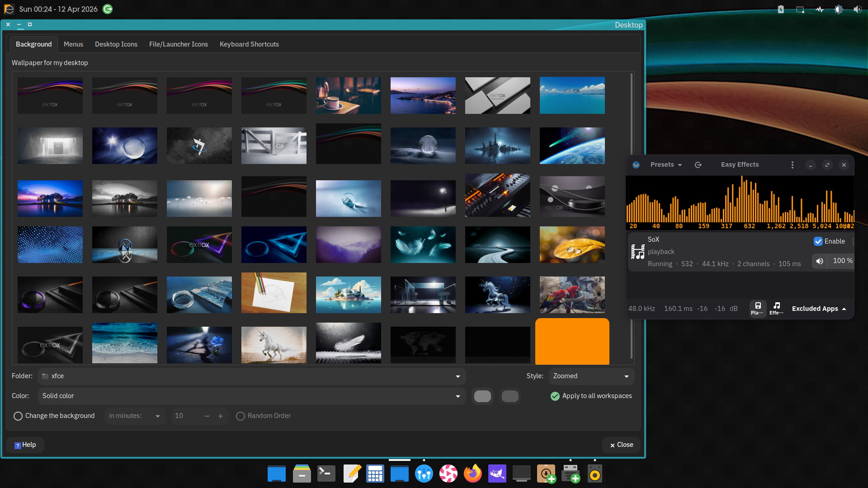Click the system tray volume speaker icon
The width and height of the screenshot is (868, 488).
(857, 9)
